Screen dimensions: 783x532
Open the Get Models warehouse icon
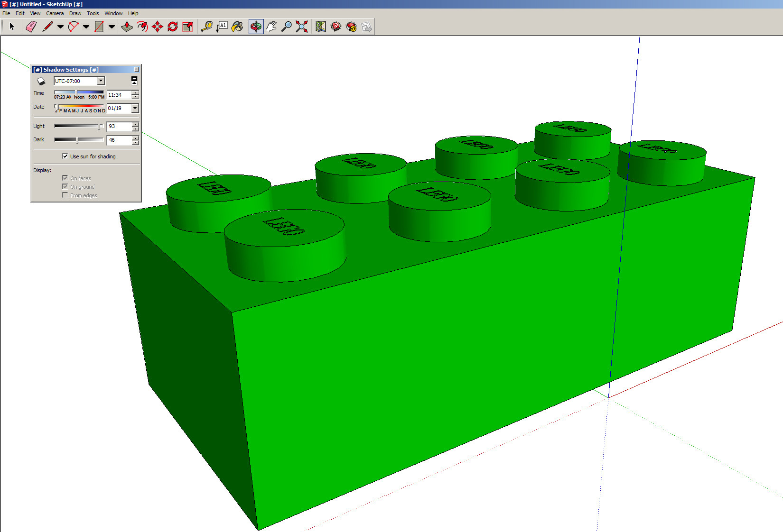click(x=336, y=27)
